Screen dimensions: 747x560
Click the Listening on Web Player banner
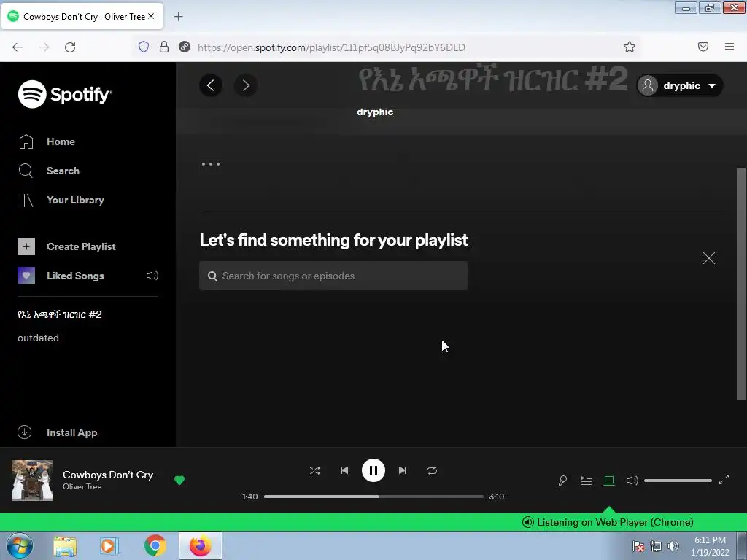point(608,522)
